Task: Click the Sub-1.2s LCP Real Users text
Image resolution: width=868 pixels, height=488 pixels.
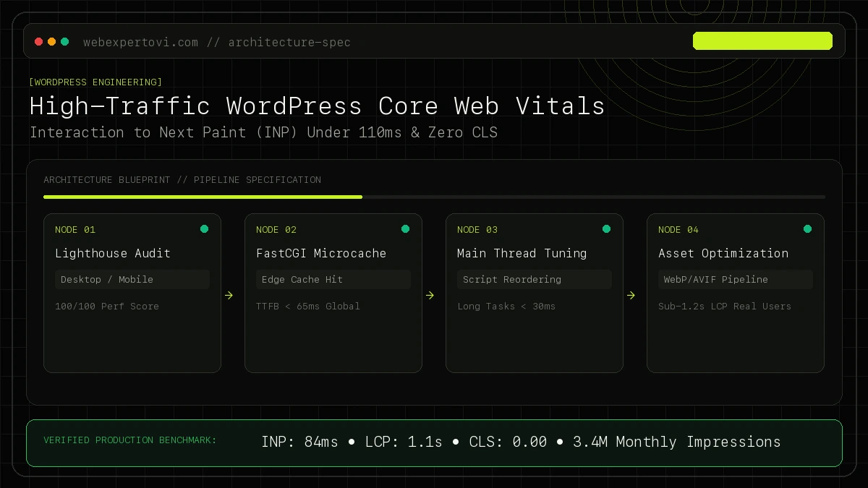Action: tap(725, 307)
